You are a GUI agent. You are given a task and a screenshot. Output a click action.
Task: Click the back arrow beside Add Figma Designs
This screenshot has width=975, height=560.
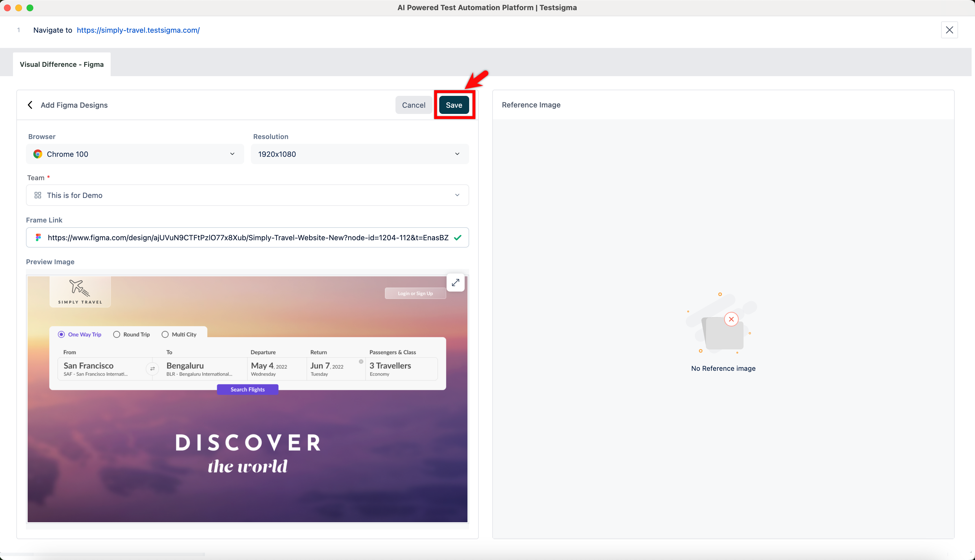coord(30,105)
